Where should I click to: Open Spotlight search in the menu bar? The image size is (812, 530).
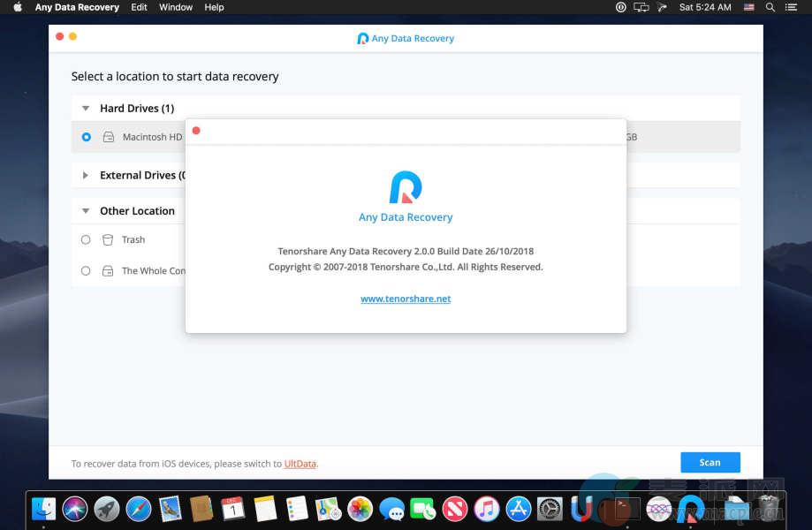pyautogui.click(x=770, y=7)
